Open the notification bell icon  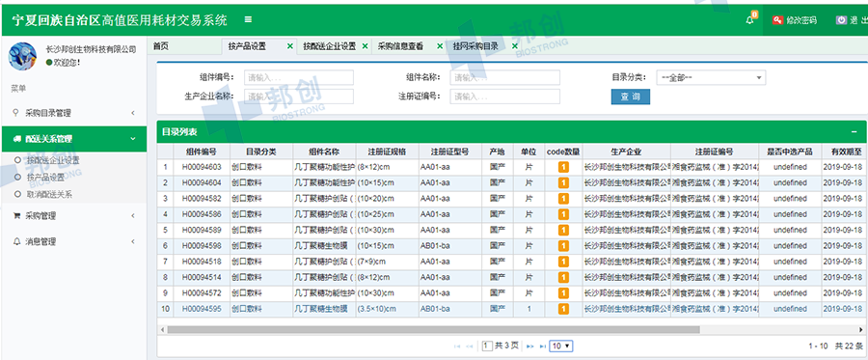tap(750, 20)
